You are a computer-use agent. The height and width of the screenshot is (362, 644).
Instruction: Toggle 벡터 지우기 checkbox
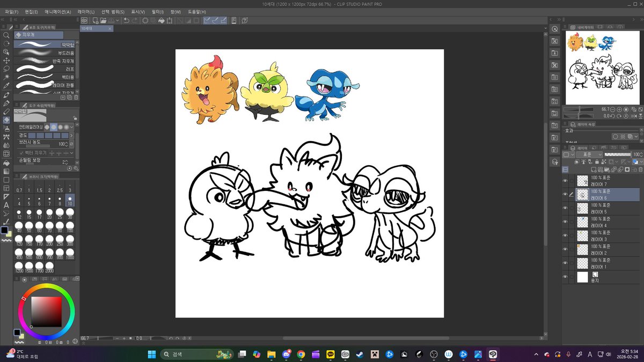22,153
